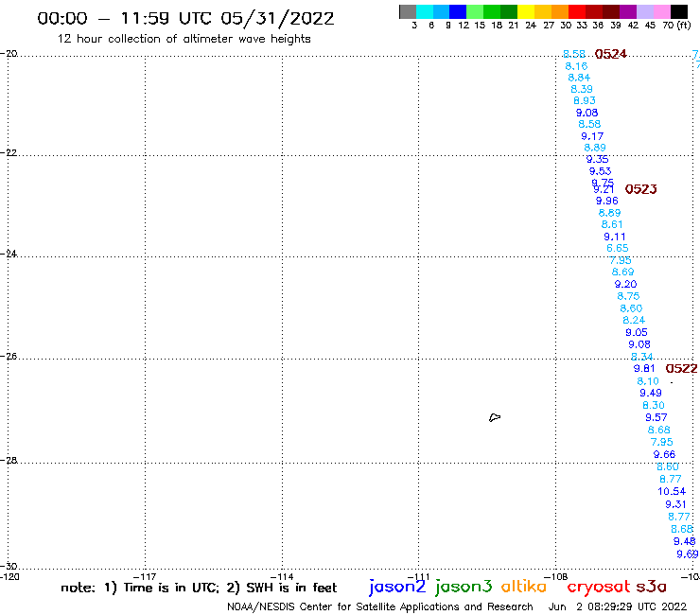Click the wave height value '8.30'
Screen dimensions: 700x615
point(654,406)
